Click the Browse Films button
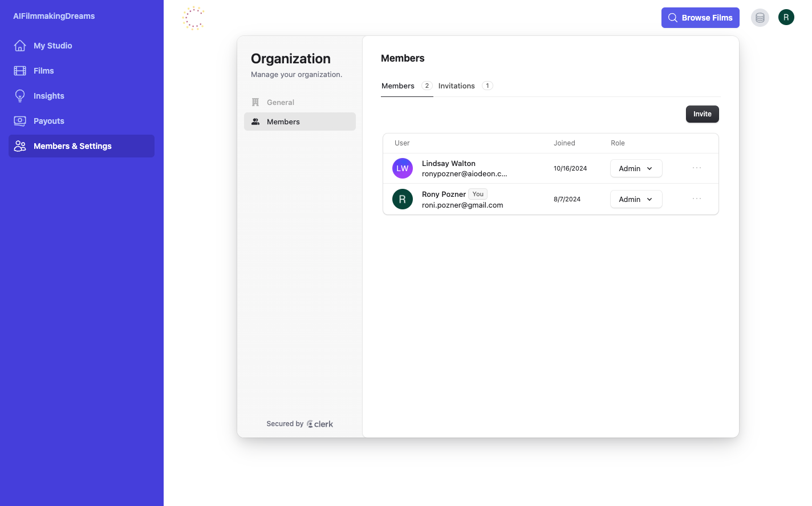 point(700,18)
